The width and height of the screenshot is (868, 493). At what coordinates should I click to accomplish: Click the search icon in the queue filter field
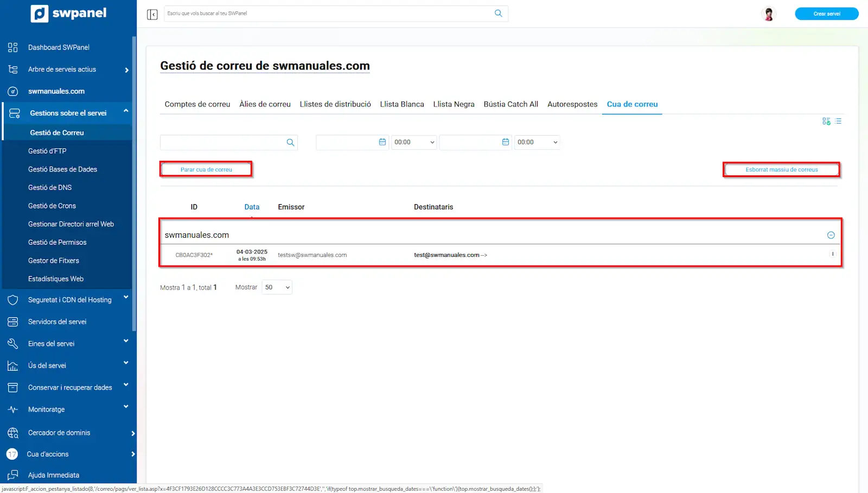pyautogui.click(x=290, y=142)
